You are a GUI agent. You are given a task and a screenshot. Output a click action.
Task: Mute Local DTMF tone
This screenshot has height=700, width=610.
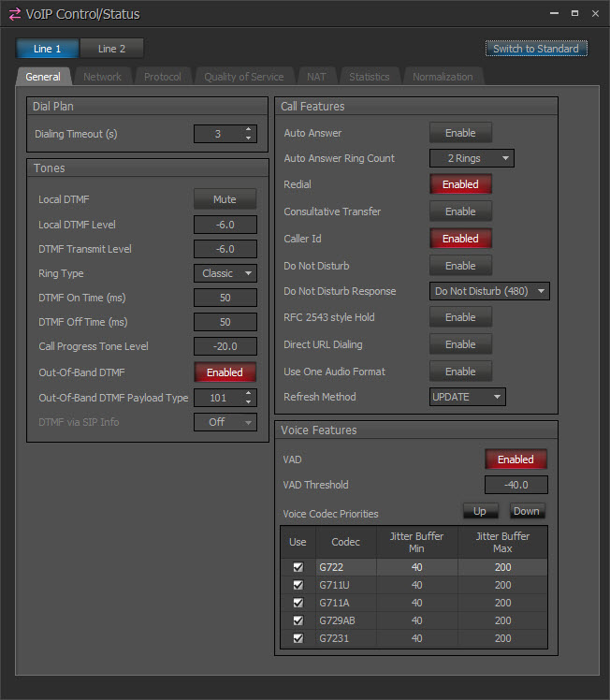tap(225, 199)
